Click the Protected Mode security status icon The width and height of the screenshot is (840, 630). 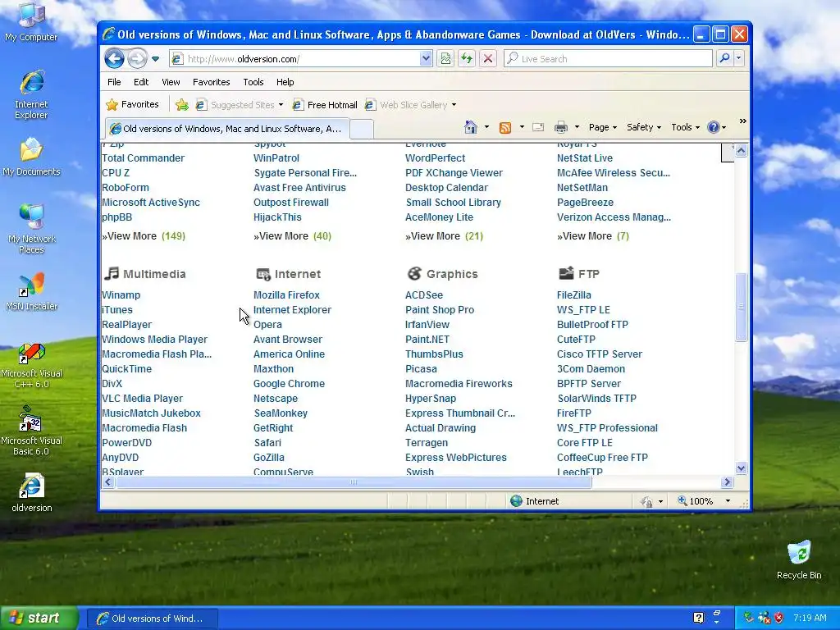click(646, 501)
